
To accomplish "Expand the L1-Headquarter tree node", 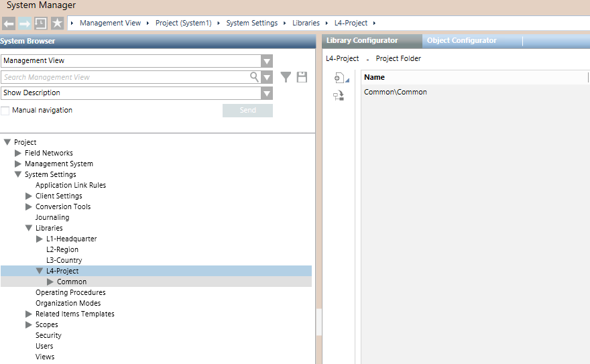I will tap(39, 239).
